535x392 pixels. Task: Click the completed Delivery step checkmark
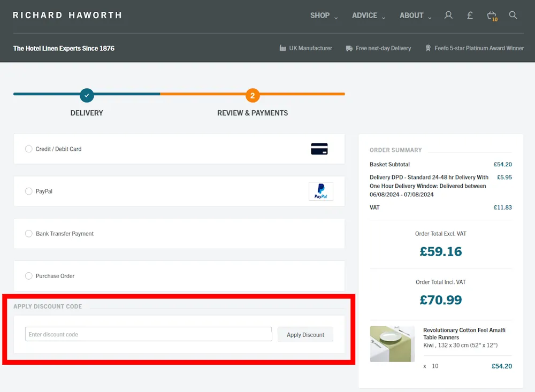pos(87,95)
